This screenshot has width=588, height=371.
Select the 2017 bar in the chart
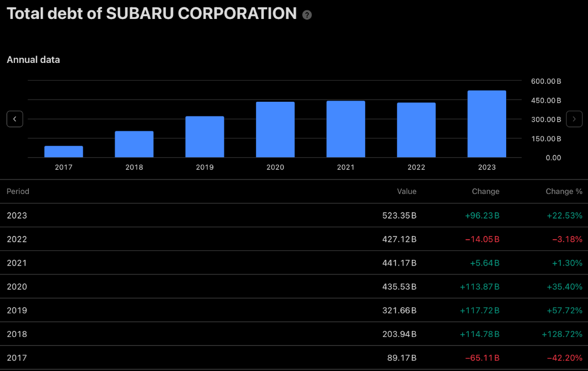pyautogui.click(x=64, y=151)
